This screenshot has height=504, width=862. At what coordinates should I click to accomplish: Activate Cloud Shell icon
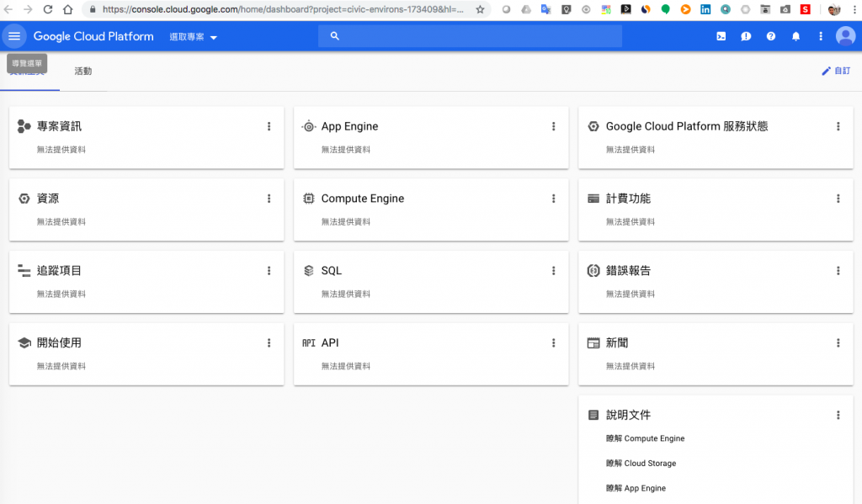721,36
